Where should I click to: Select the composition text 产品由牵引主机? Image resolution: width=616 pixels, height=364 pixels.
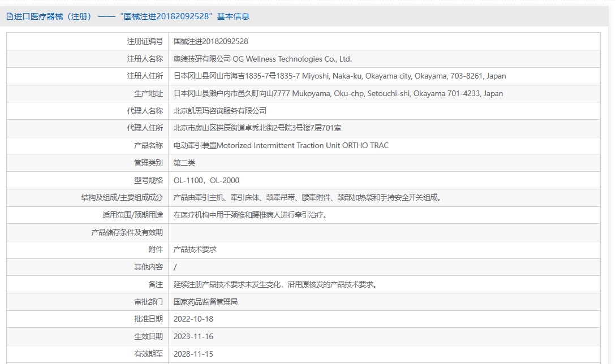pos(307,197)
